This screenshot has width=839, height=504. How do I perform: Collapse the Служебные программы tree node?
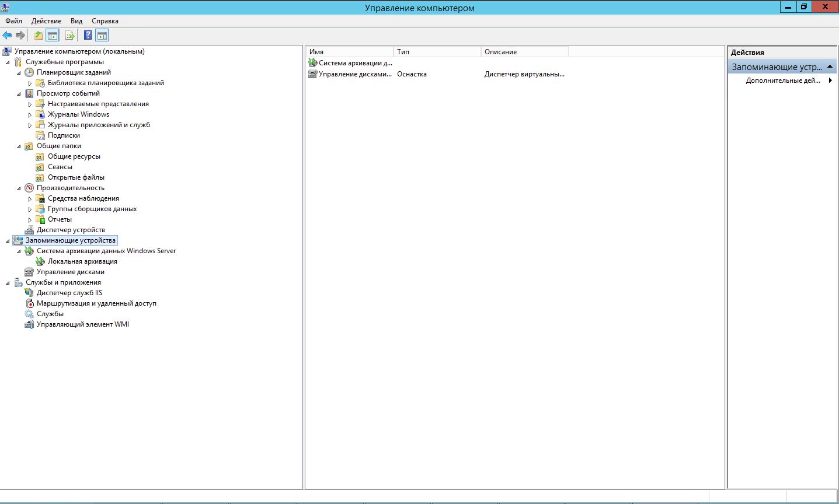(8, 62)
